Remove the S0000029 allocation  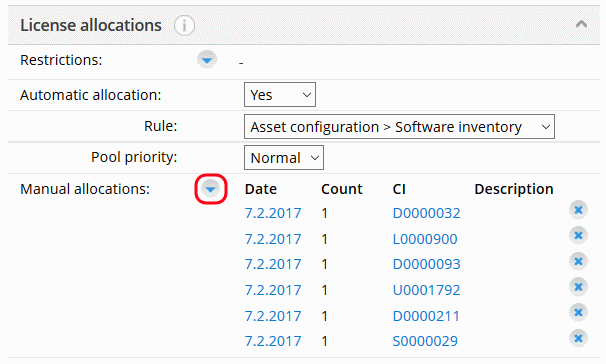click(x=578, y=338)
